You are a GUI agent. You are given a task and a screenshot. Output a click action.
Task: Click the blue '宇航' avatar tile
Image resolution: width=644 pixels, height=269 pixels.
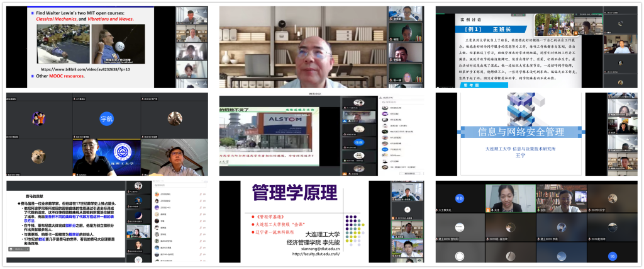click(x=107, y=119)
